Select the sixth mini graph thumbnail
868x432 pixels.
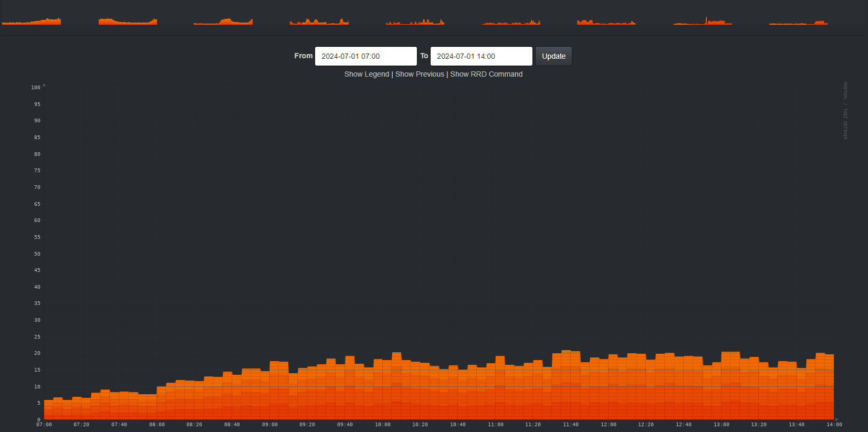coord(511,21)
